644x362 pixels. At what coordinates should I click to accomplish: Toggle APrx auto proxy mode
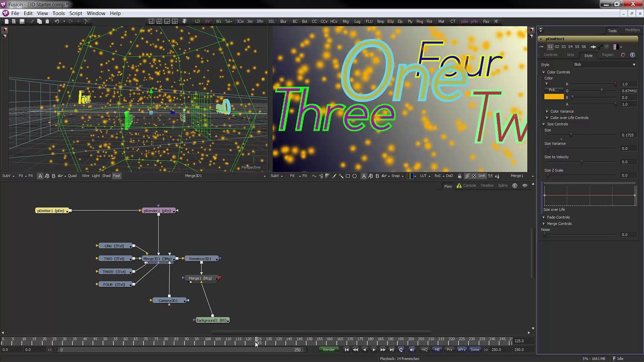pyautogui.click(x=461, y=349)
